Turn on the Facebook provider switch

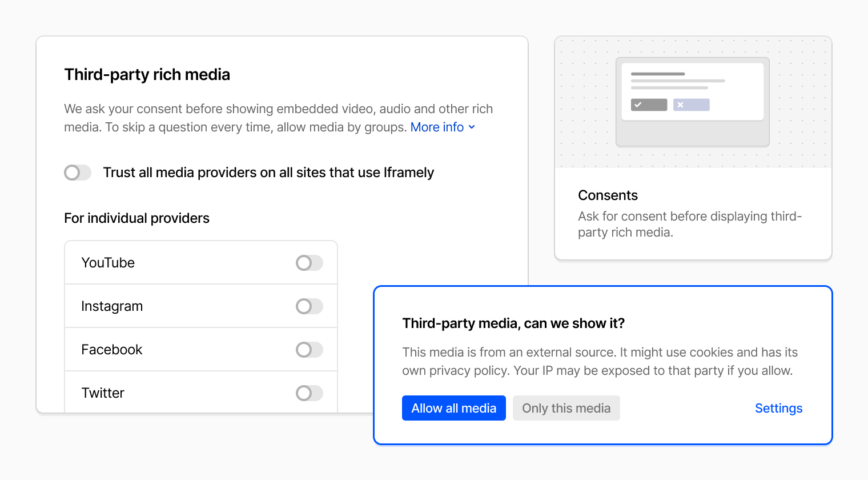[x=310, y=350]
